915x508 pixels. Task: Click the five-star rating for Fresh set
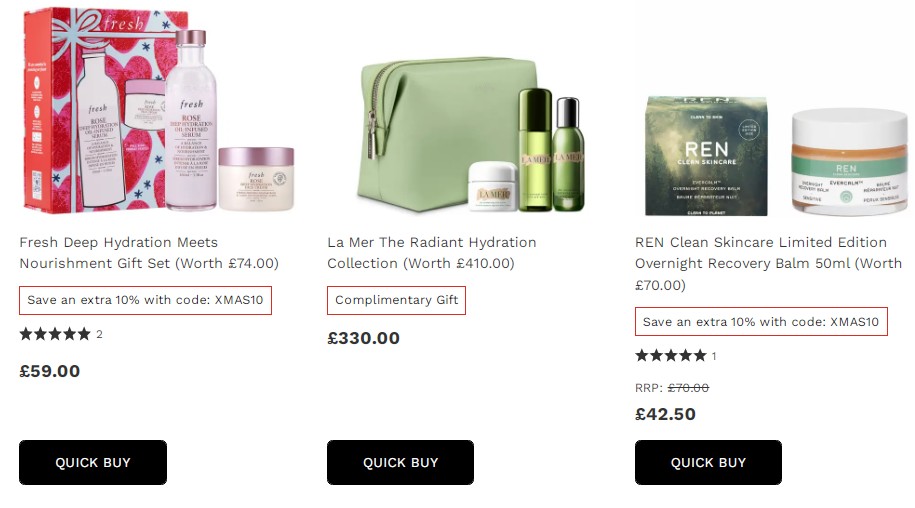[x=55, y=334]
